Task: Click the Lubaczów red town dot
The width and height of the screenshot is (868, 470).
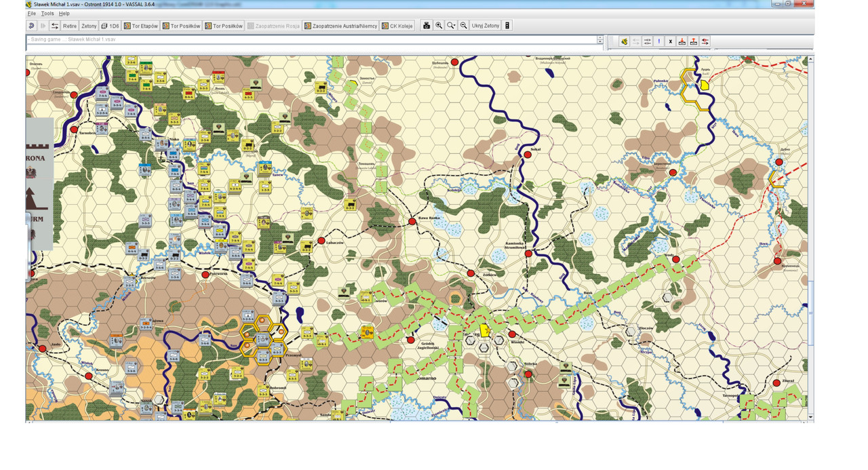Action: click(321, 241)
